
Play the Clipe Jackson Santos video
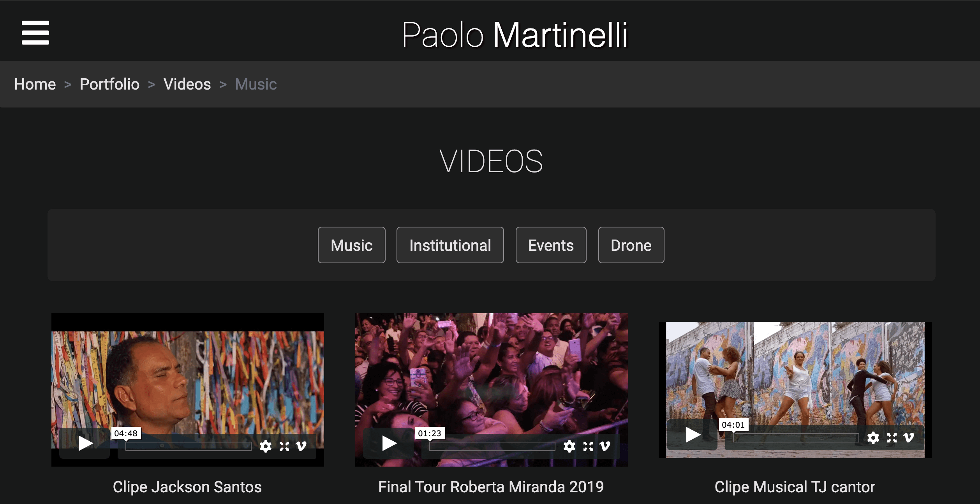[85, 443]
